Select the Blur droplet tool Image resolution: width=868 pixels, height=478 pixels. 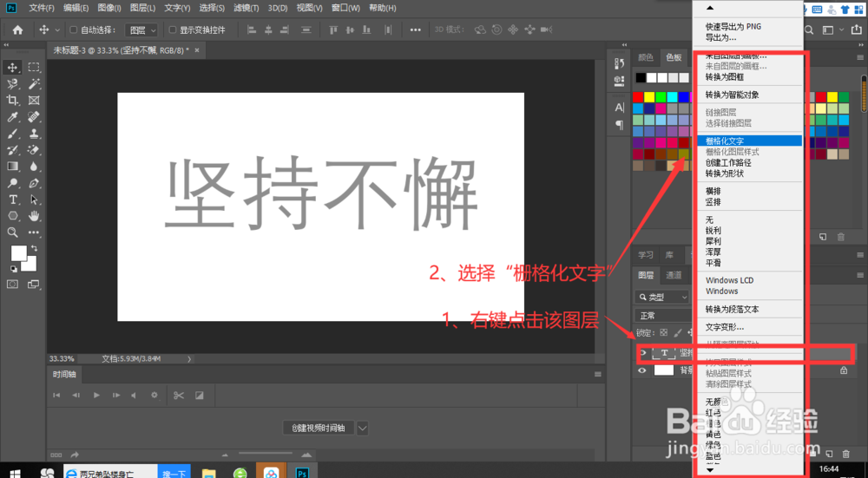34,166
